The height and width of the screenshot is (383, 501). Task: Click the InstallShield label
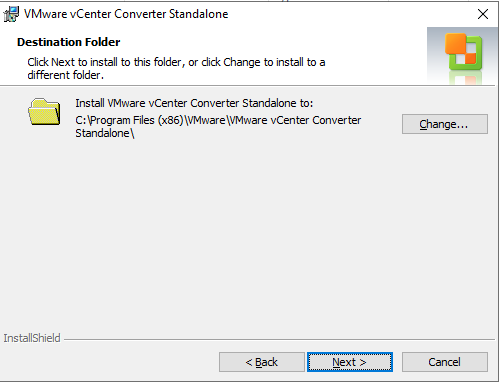pyautogui.click(x=32, y=338)
